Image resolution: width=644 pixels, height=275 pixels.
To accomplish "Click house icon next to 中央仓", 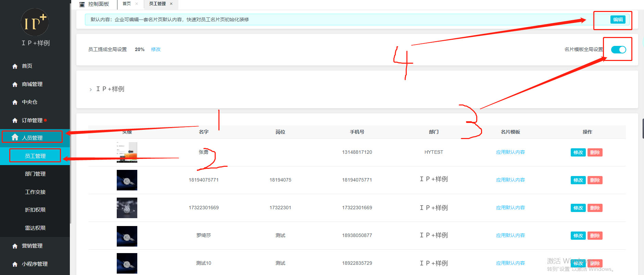I will point(15,102).
